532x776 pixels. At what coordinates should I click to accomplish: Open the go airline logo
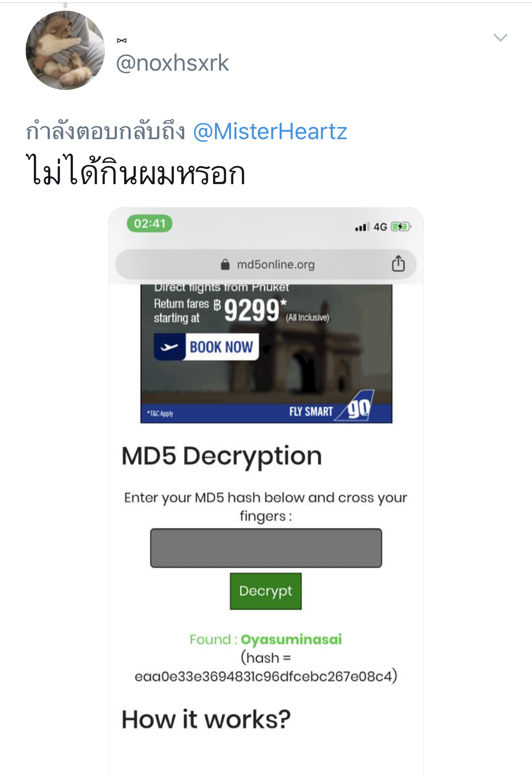pyautogui.click(x=358, y=407)
